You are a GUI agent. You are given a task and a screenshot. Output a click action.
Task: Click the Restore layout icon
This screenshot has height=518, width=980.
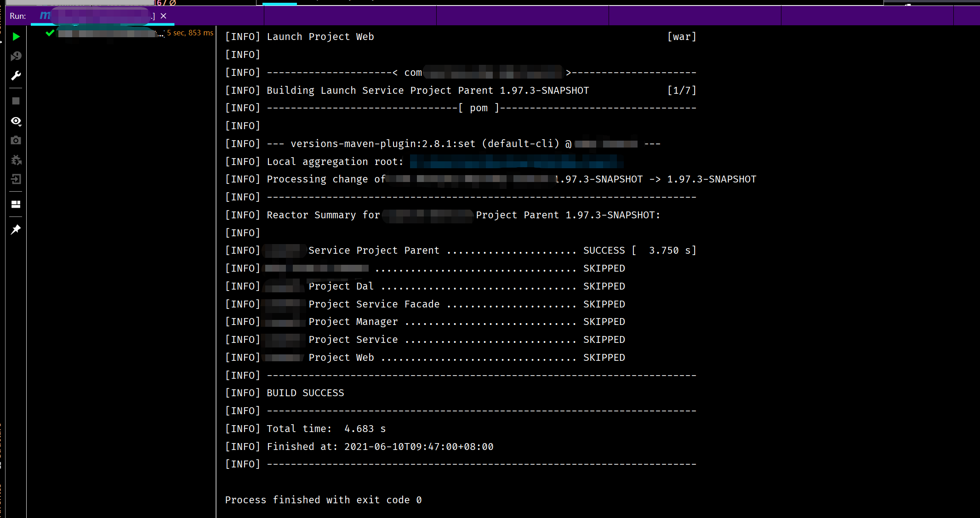pyautogui.click(x=16, y=205)
